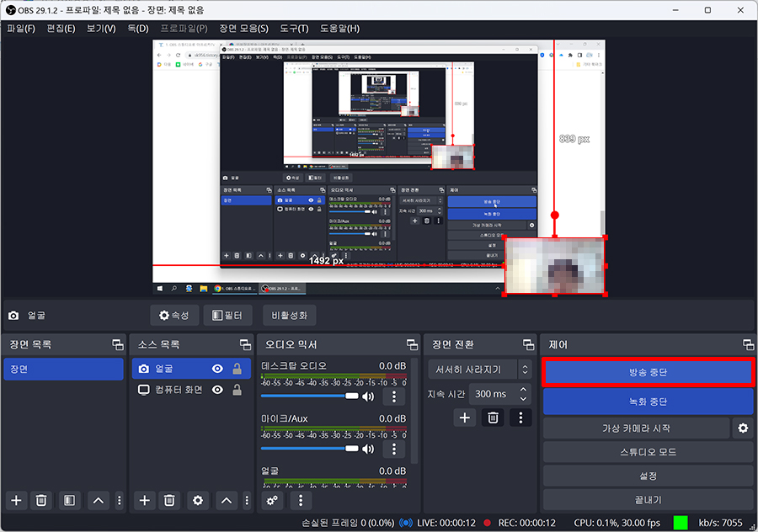Click the 300 ms duration field
The width and height of the screenshot is (758, 532).
[500, 394]
